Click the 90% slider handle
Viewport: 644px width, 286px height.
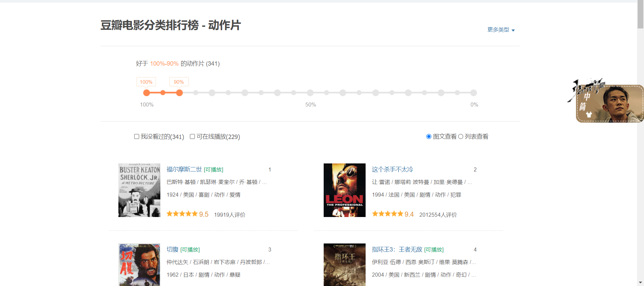point(179,93)
